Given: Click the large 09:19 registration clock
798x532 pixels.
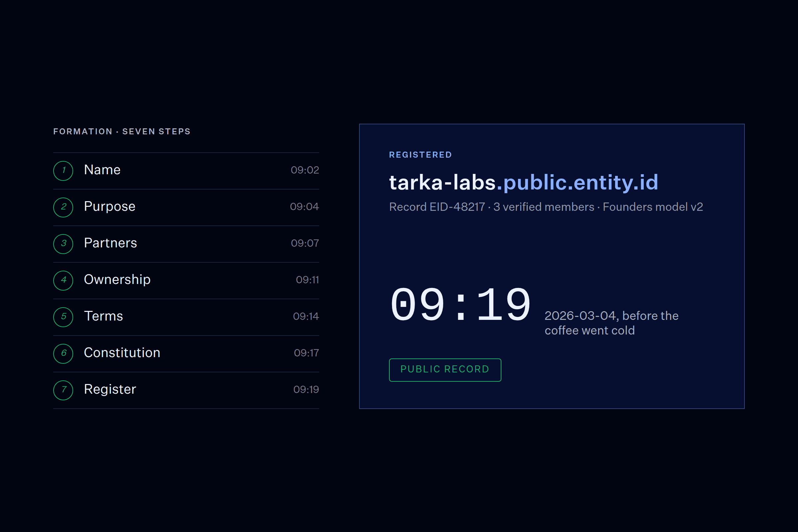Looking at the screenshot, I should (461, 304).
